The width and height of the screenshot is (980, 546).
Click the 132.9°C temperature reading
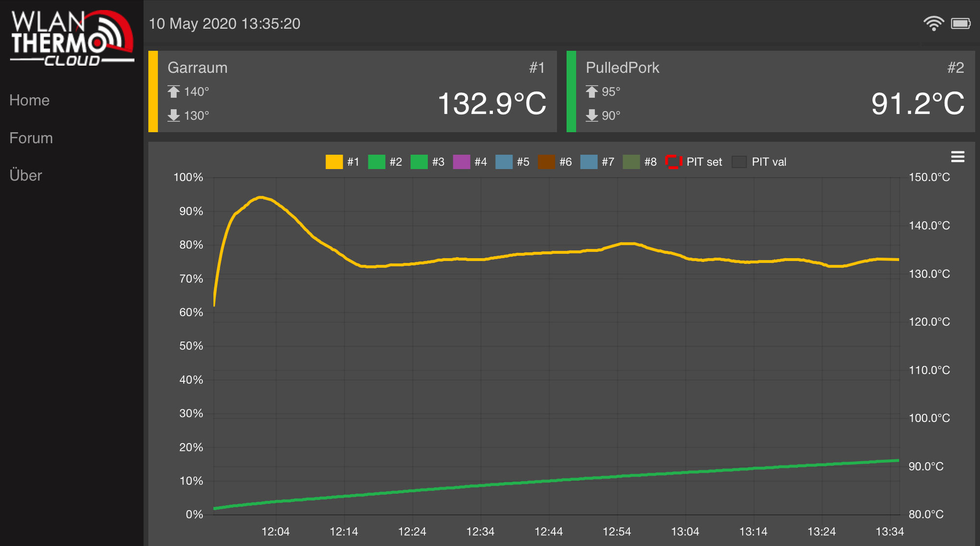pyautogui.click(x=492, y=104)
